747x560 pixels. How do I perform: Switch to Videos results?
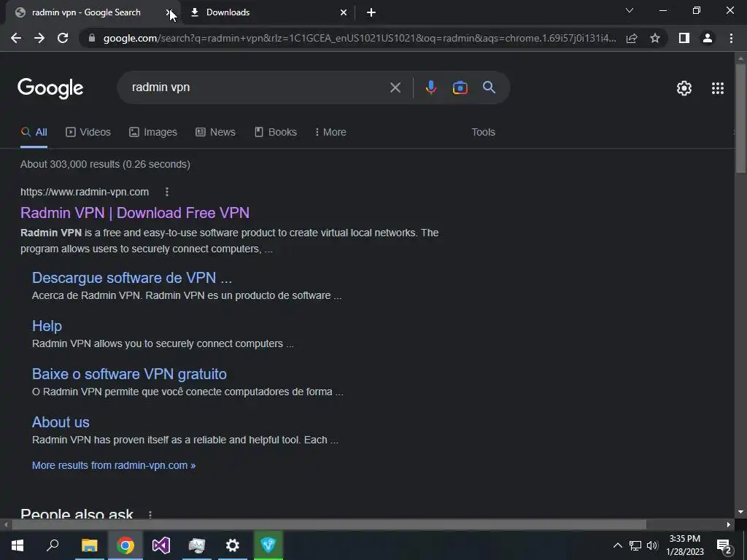[88, 133]
